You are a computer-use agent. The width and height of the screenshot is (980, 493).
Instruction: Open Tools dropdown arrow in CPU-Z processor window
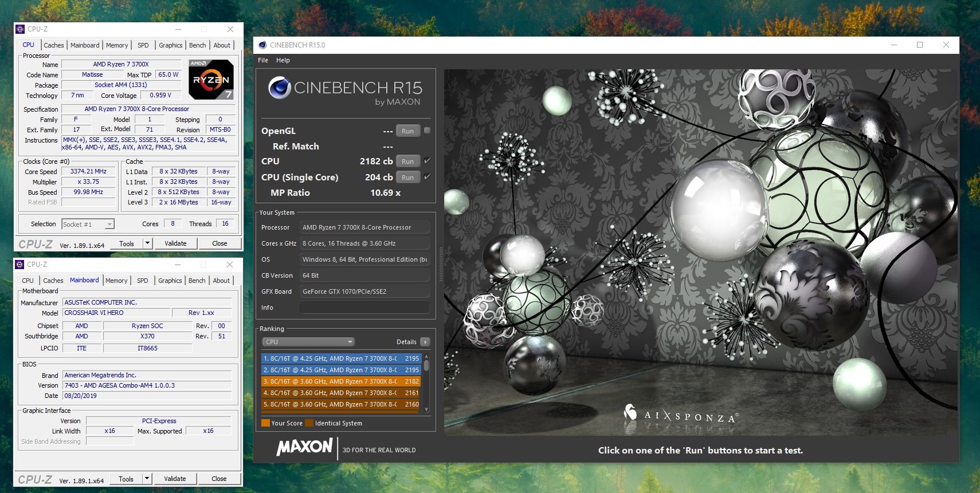(147, 243)
